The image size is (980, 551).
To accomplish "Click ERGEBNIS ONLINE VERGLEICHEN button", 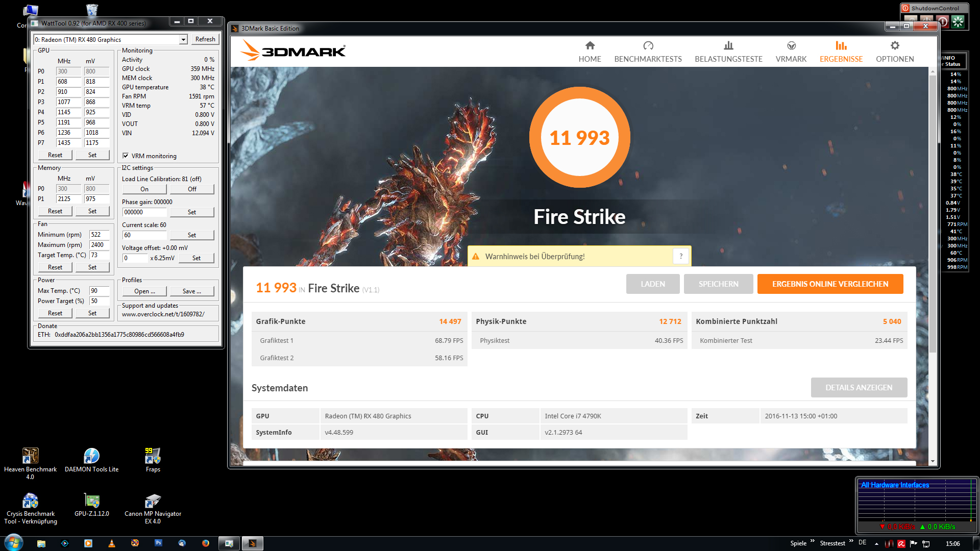I will coord(830,284).
